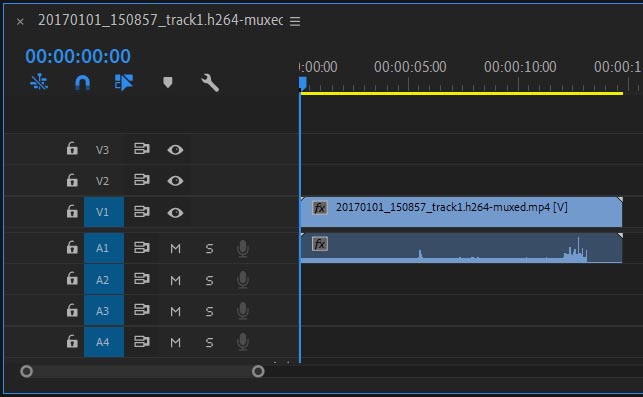
Task: Click ruler at 00:00:05:00
Action: pyautogui.click(x=410, y=67)
